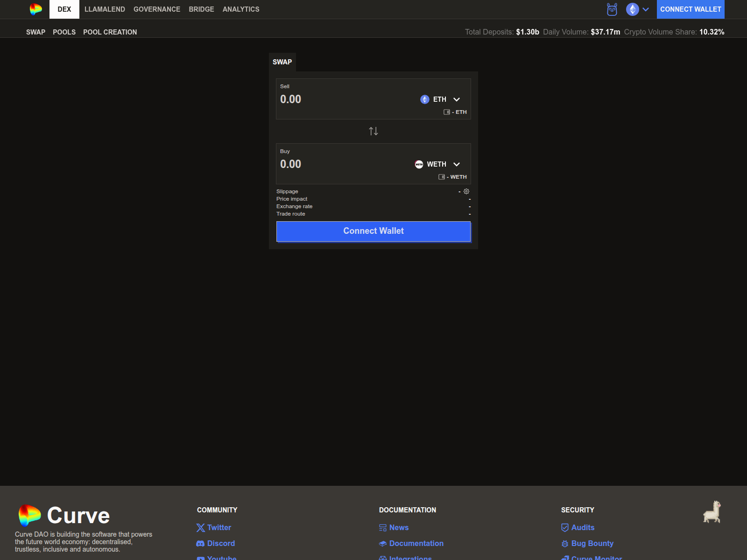Open the Documentation footer link
Image resolution: width=747 pixels, height=560 pixels.
point(416,544)
